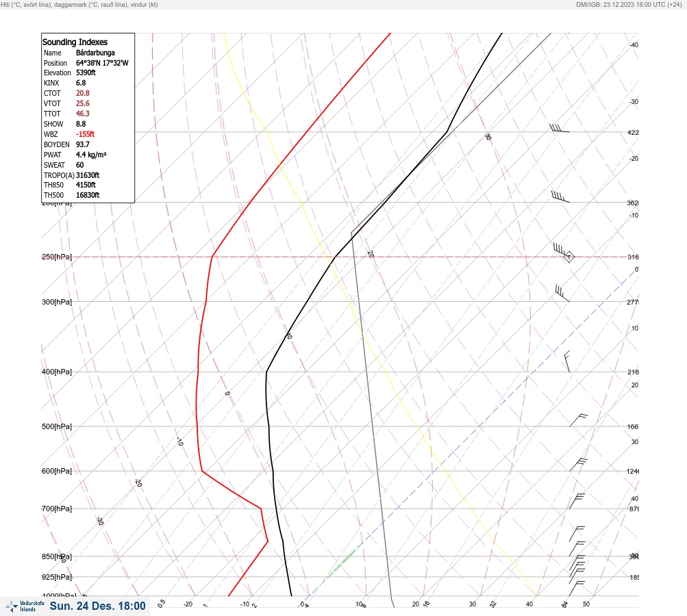Click the wind barb at 400 hPa level

pyautogui.click(x=567, y=361)
